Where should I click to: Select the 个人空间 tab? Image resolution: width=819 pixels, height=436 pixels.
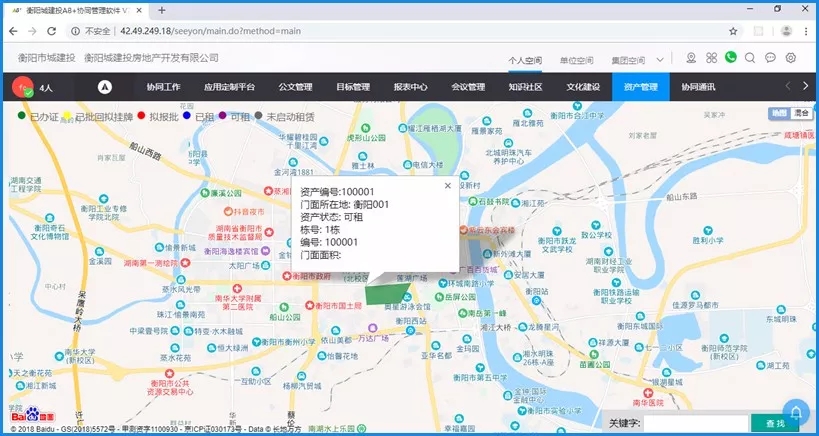[x=525, y=60]
